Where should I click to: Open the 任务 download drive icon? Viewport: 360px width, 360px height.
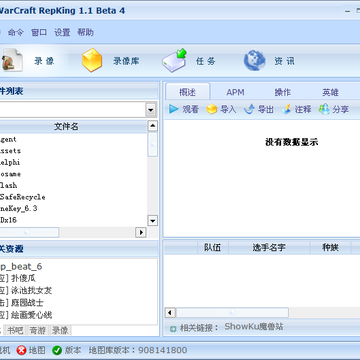pyautogui.click(x=174, y=60)
